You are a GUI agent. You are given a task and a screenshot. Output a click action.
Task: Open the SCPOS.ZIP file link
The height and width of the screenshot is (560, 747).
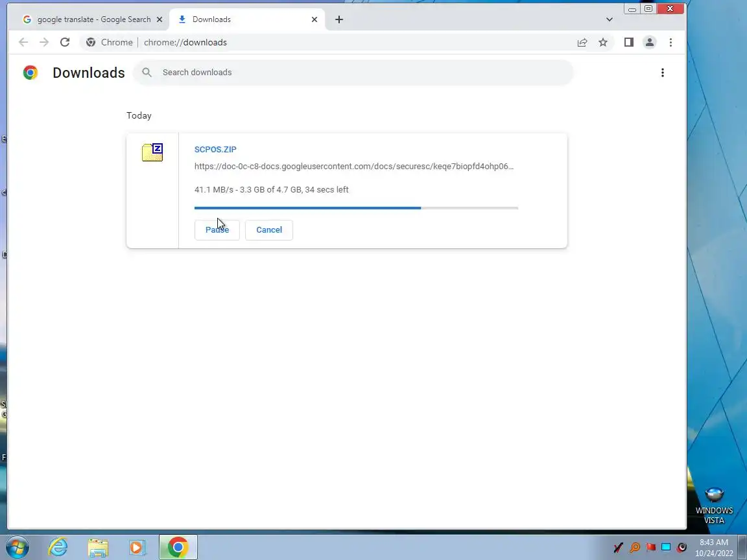(215, 150)
